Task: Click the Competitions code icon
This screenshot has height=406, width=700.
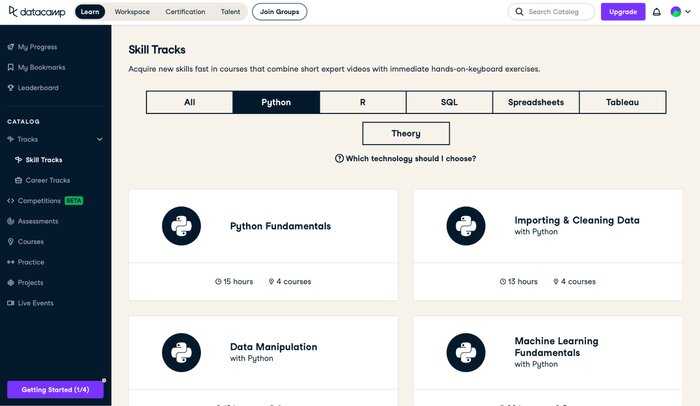Action: tap(11, 201)
